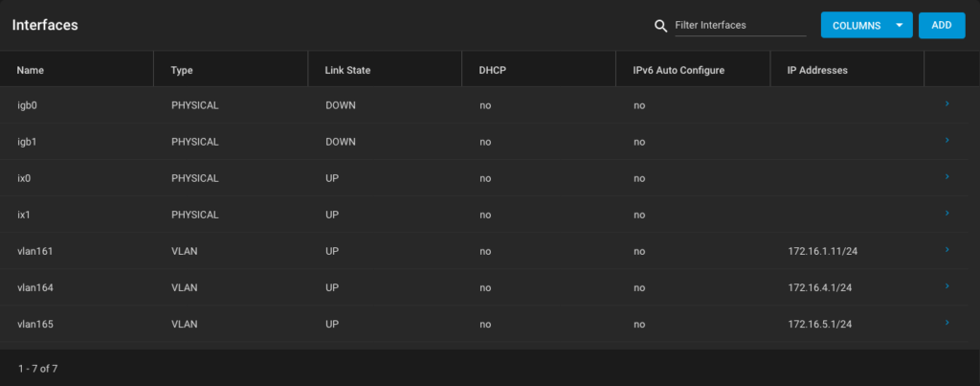Sort by the Type column header
This screenshot has width=980, height=386.
pos(182,70)
